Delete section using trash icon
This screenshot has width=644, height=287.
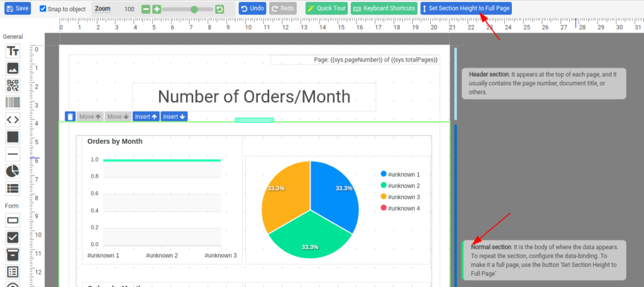click(70, 117)
